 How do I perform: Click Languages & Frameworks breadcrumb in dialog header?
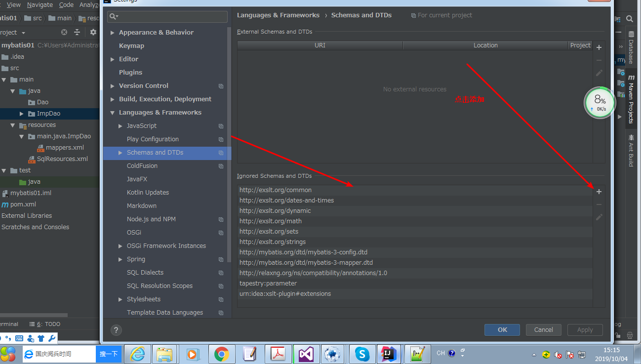(278, 15)
